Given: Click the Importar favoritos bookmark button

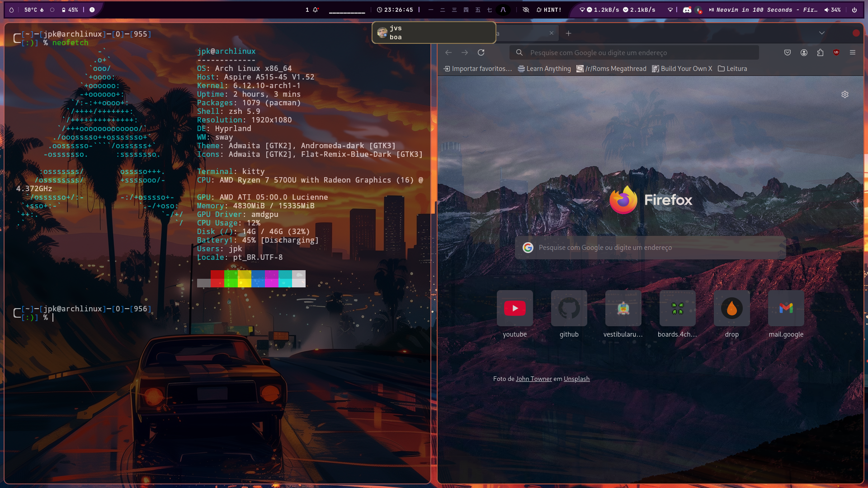Looking at the screenshot, I should tap(477, 68).
